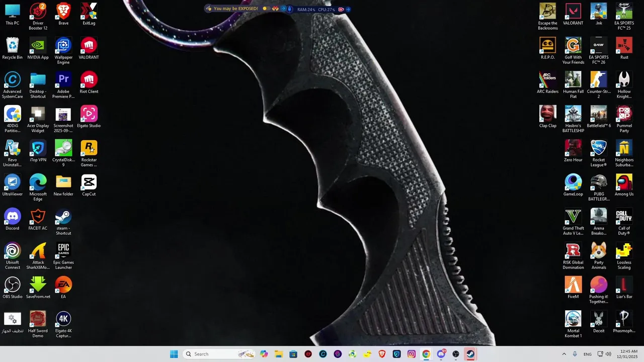The image size is (644, 362).
Task: Open the New folder on desktop
Action: pyautogui.click(x=63, y=186)
